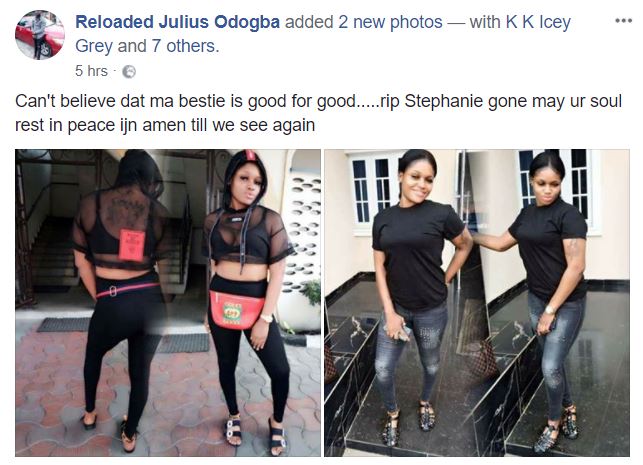The width and height of the screenshot is (643, 465).
Task: Show the 7 others tagged
Action: [185, 46]
